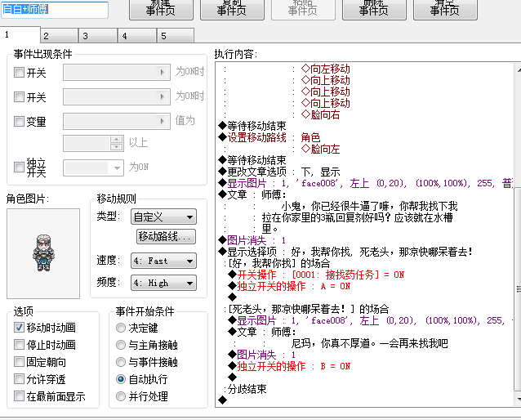Click the event name input field
This screenshot has width=521, height=420.
(x=55, y=9)
